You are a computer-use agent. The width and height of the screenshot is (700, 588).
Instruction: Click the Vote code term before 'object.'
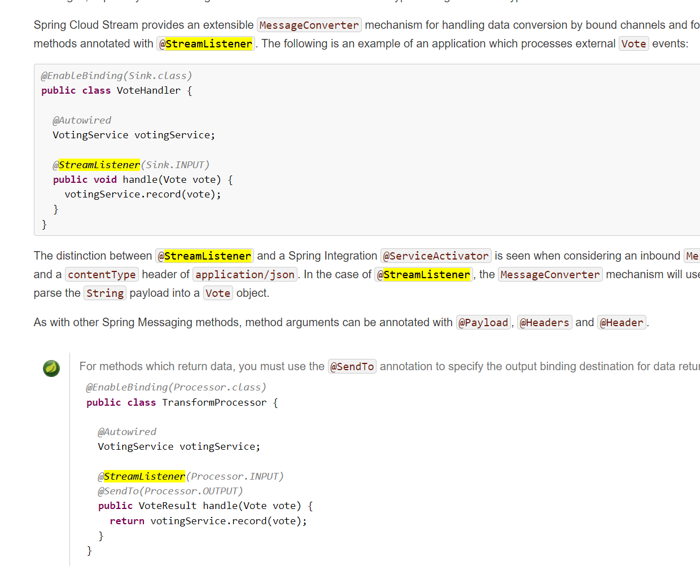point(218,293)
